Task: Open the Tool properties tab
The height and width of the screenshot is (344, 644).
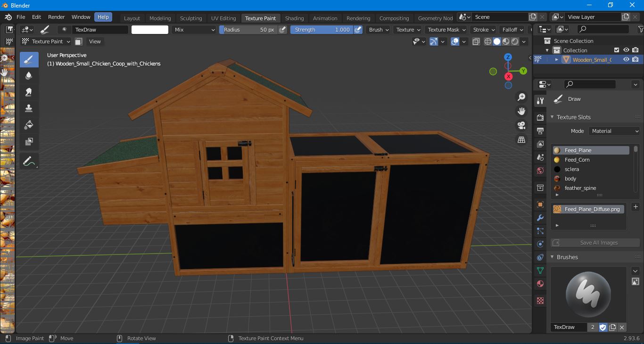Action: 540,101
